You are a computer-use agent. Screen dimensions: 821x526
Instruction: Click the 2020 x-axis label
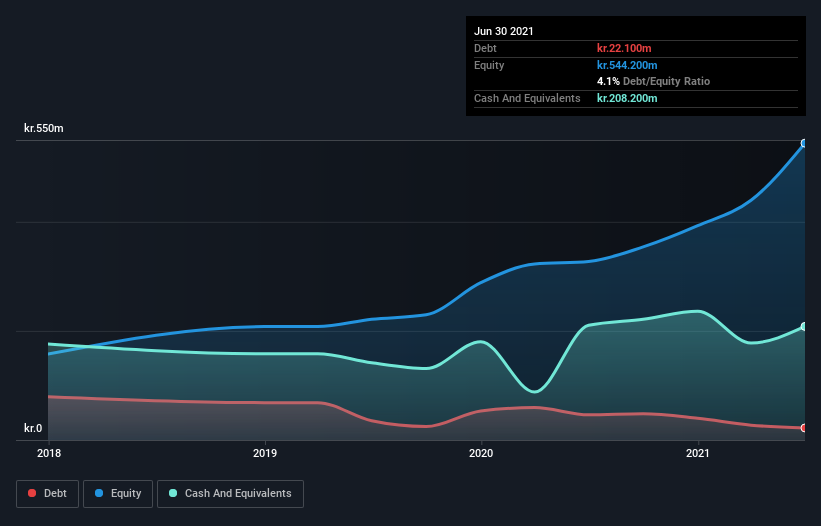[481, 453]
